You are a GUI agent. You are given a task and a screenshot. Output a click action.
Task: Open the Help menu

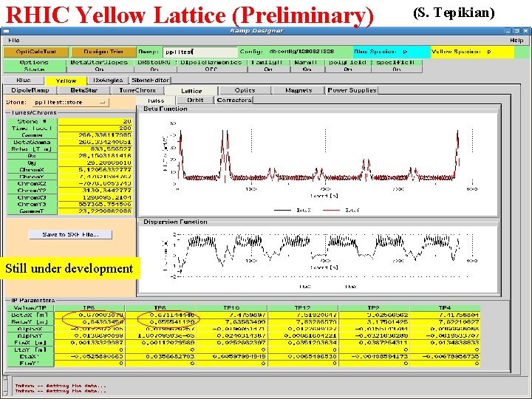coord(516,40)
